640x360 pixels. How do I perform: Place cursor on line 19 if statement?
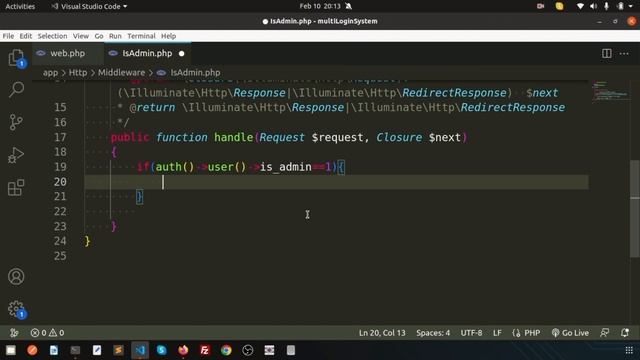(241, 167)
